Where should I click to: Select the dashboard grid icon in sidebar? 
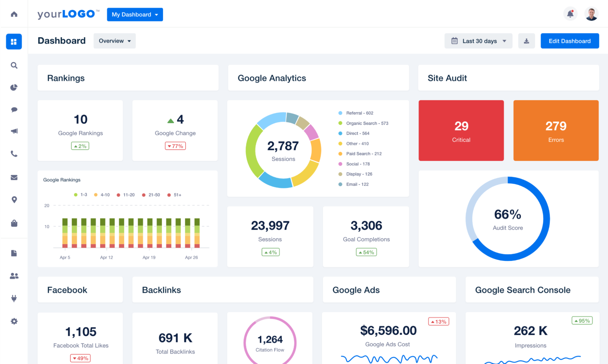pos(14,42)
